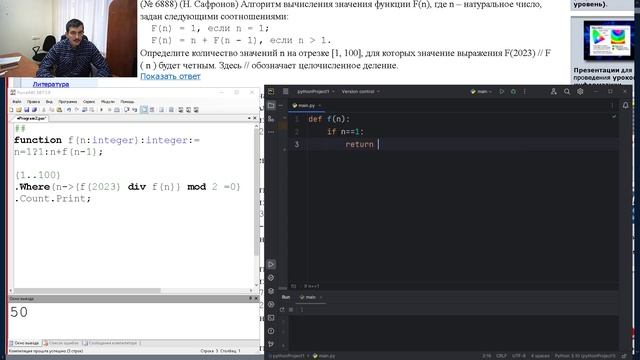Select the Program2.pas tab in PascalABC
Screen dimensions: 640x360
31,118
